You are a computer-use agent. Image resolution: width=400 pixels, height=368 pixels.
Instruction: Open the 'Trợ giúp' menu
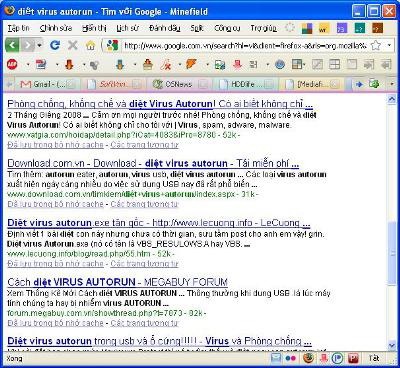tap(264, 28)
